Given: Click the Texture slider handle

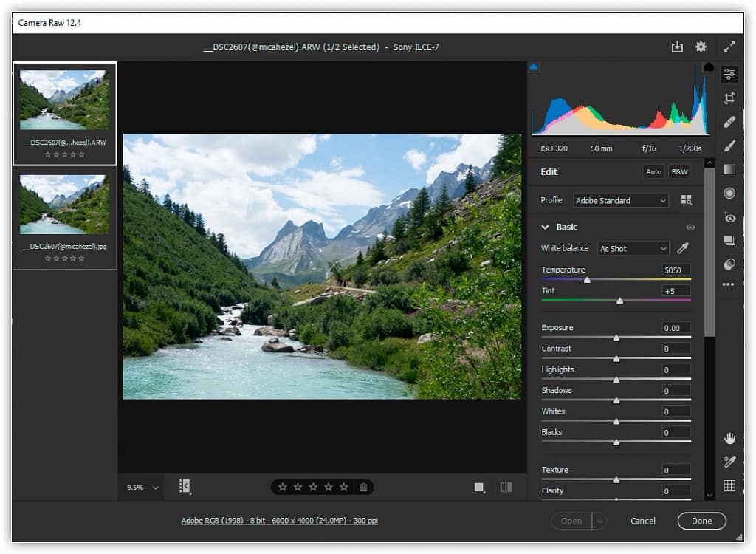Looking at the screenshot, I should [x=616, y=479].
